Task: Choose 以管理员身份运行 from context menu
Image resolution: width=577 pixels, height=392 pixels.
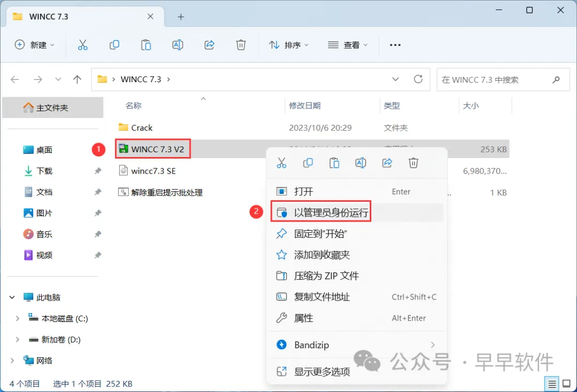Action: (x=357, y=213)
